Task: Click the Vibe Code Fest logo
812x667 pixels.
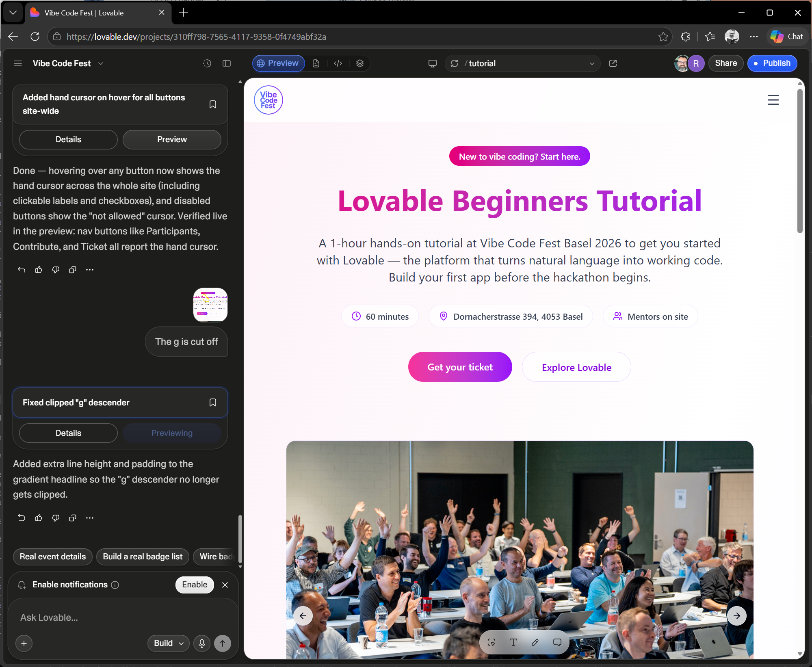Action: (x=269, y=100)
